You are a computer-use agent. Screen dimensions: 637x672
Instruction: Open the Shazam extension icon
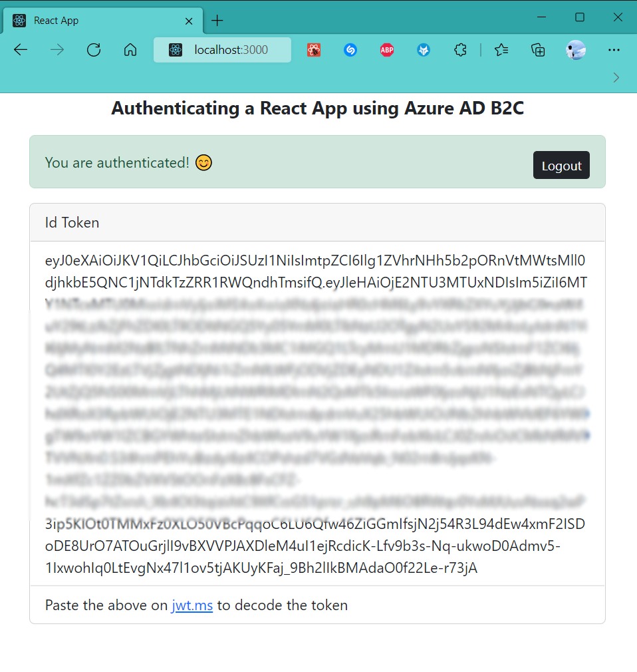click(x=350, y=50)
